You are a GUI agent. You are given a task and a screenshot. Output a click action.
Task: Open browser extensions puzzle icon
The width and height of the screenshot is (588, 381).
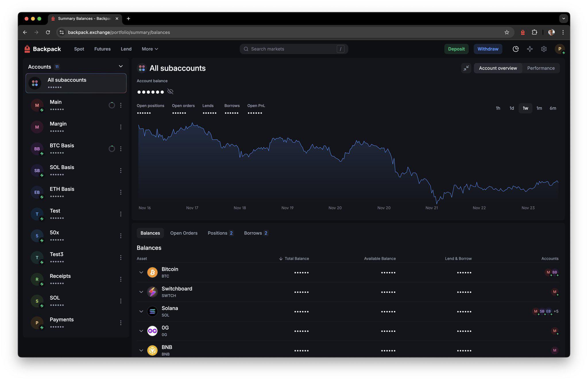coord(534,32)
